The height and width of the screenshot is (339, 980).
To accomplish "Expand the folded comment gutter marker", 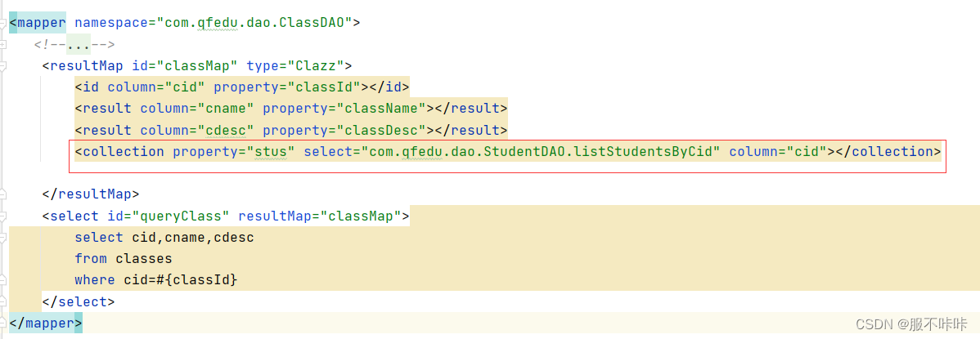I will 3,45.
